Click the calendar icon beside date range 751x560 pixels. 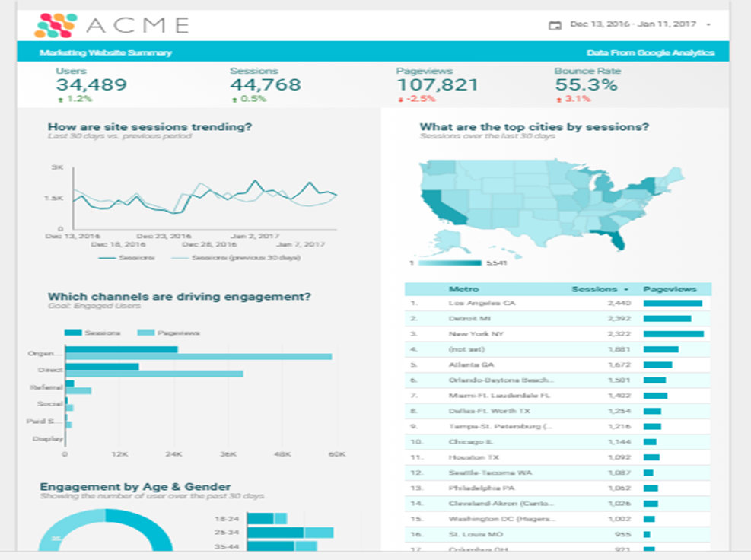[x=555, y=25]
